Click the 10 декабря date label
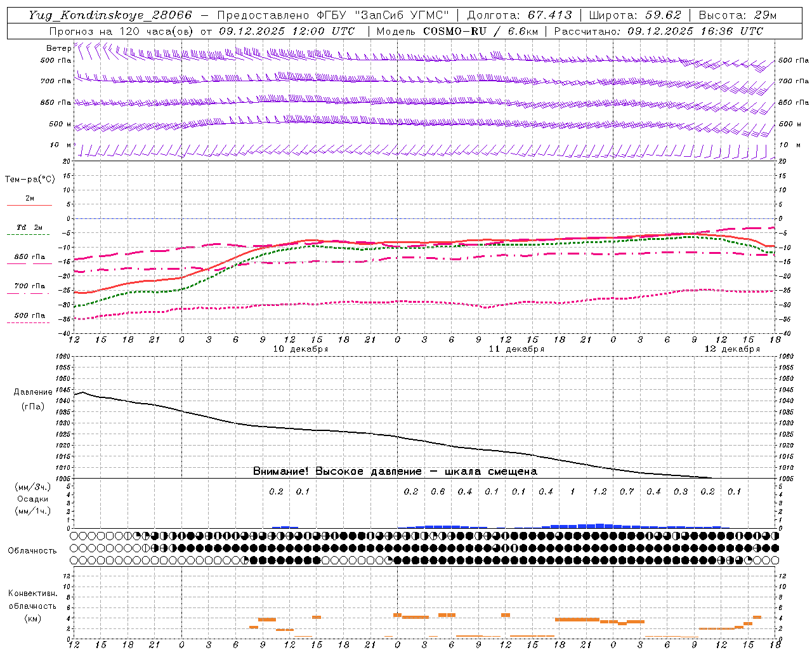 301,349
